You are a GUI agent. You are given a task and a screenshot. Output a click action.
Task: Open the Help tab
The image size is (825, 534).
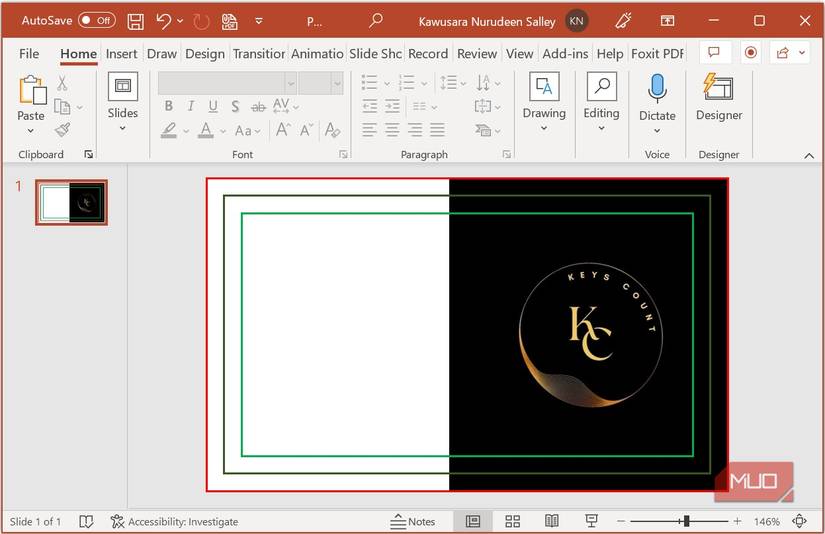pyautogui.click(x=610, y=54)
